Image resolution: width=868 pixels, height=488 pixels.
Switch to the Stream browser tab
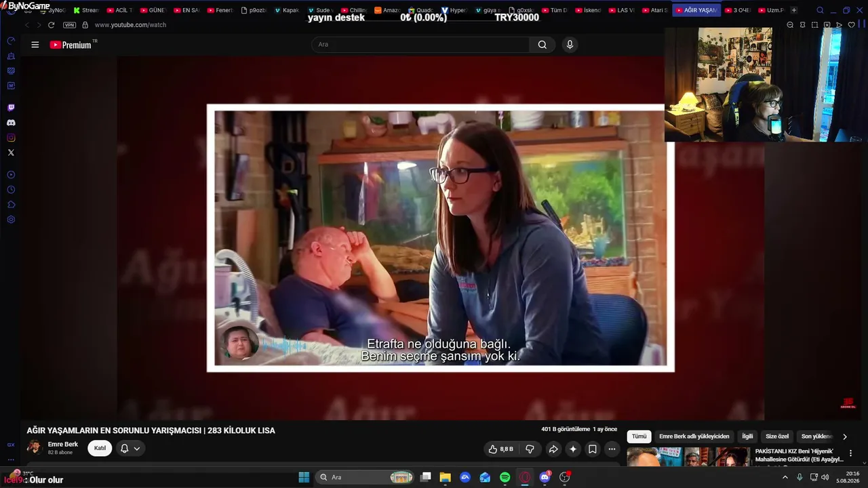click(86, 10)
